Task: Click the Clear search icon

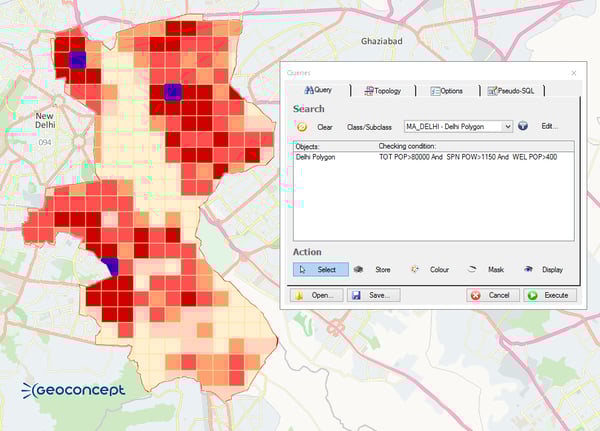Action: [302, 127]
